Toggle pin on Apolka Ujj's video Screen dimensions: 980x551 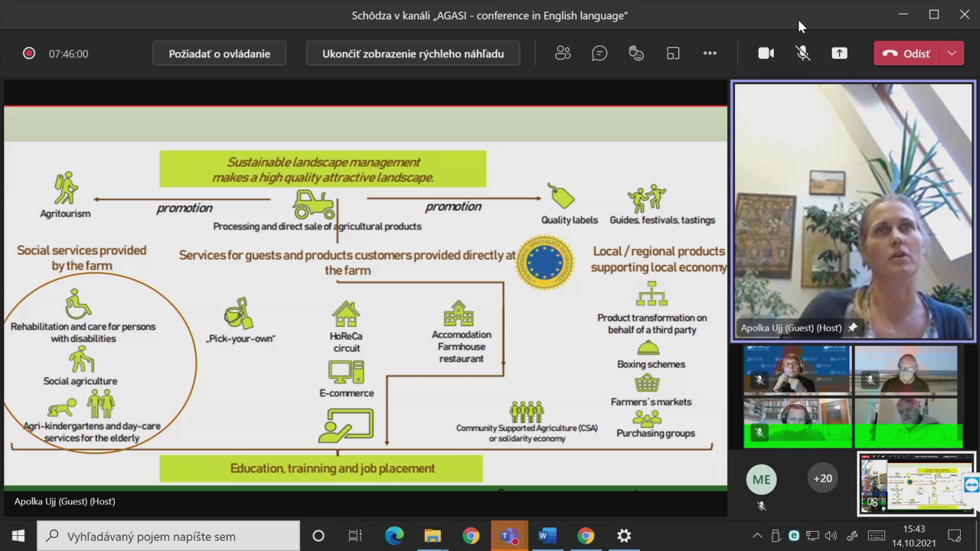852,328
